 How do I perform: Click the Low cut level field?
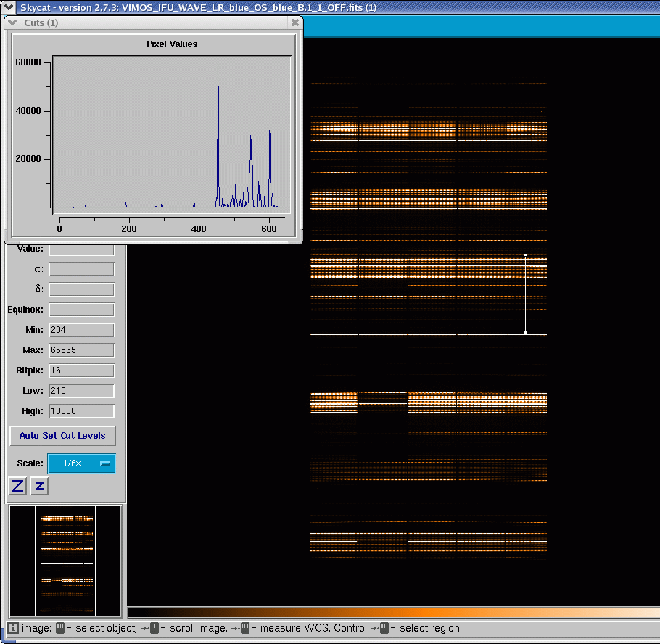point(81,391)
